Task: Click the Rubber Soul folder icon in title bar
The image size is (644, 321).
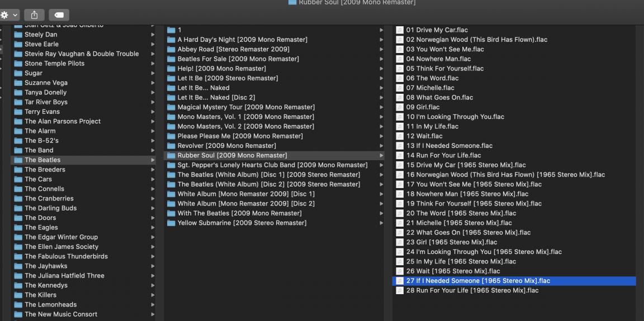Action: (x=292, y=2)
